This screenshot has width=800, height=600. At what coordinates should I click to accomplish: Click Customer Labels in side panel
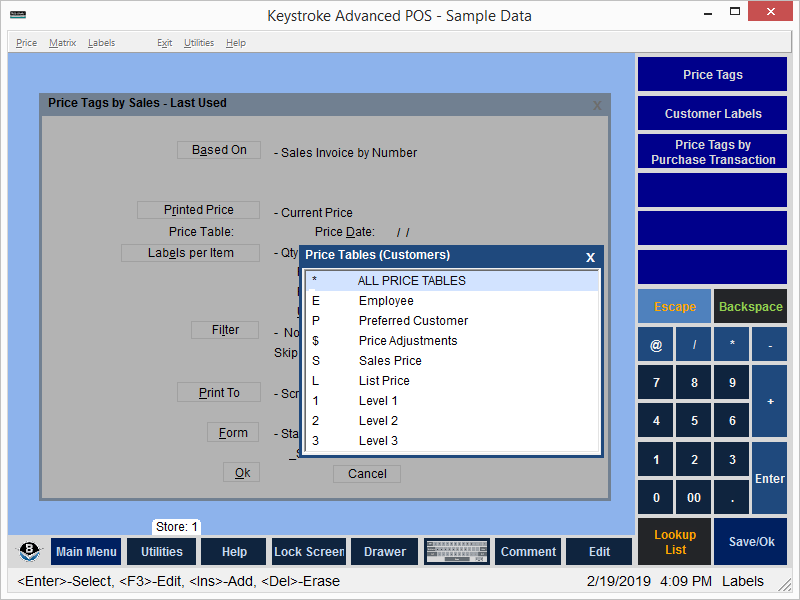click(x=712, y=113)
